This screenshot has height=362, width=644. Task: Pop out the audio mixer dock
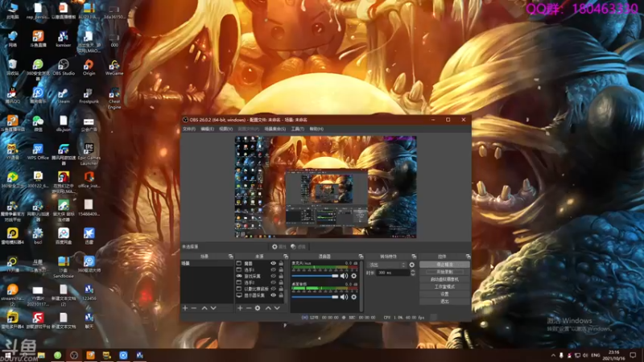pos(361,256)
